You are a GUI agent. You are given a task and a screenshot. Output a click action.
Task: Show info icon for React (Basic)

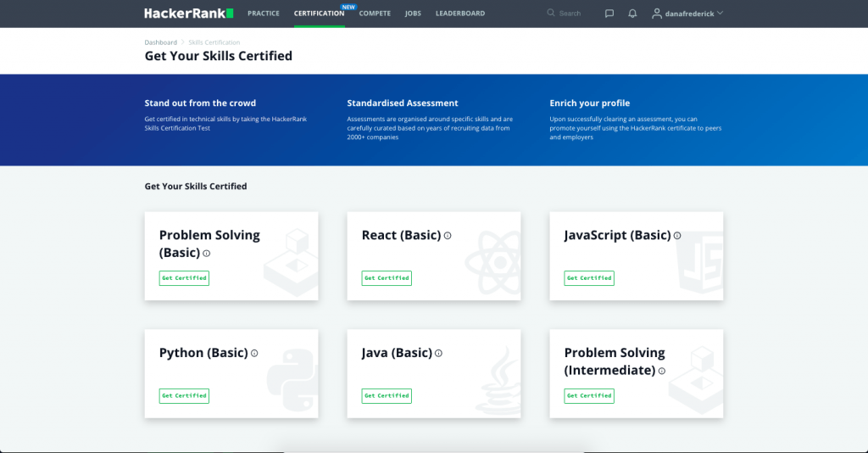coord(448,236)
